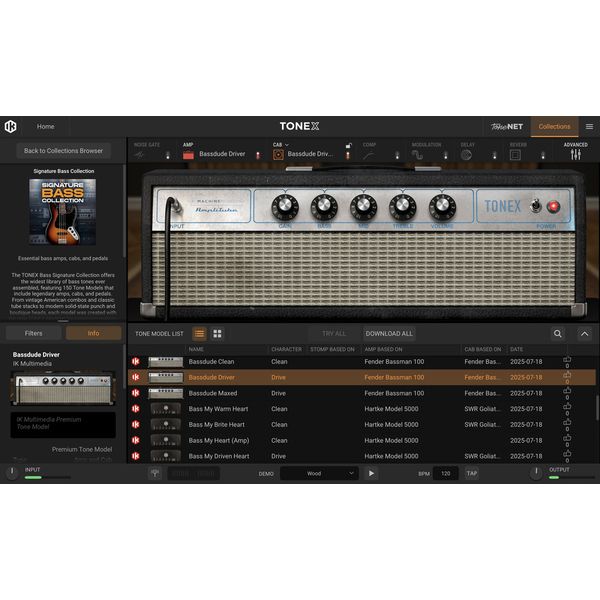Switch tone model list to list view

pyautogui.click(x=199, y=333)
